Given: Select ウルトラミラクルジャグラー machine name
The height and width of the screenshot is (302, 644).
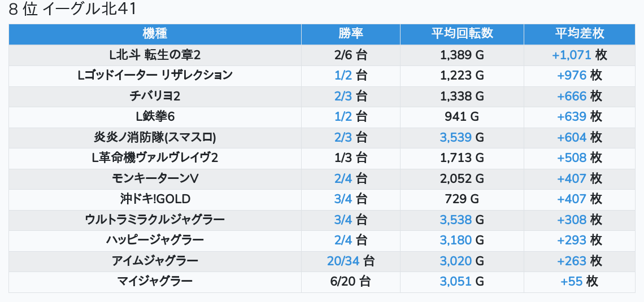Looking at the screenshot, I should (x=155, y=220).
